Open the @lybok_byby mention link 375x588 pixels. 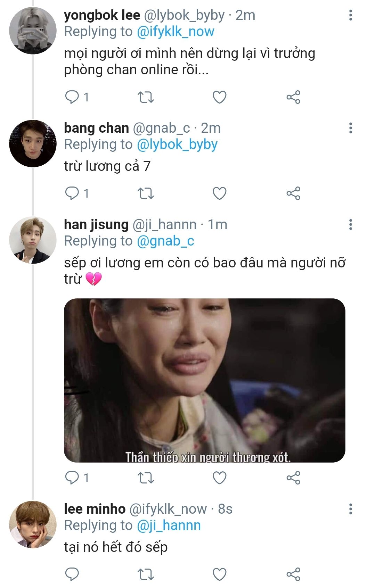click(x=177, y=144)
